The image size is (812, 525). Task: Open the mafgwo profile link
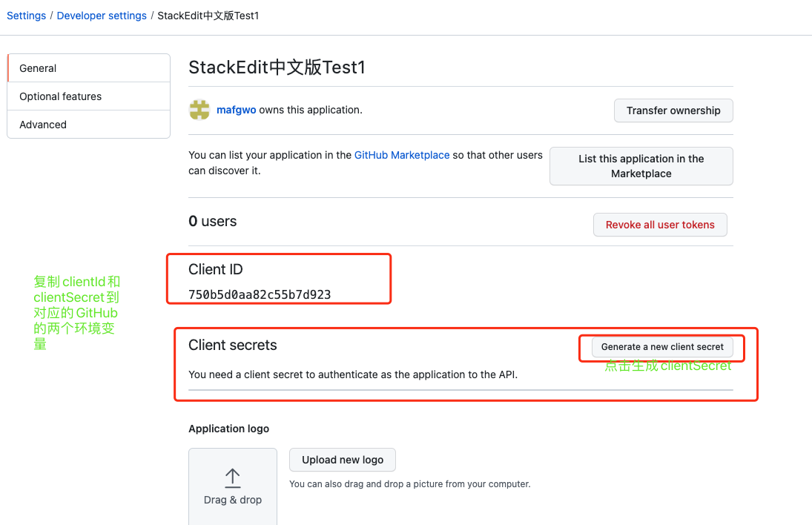[x=236, y=110]
